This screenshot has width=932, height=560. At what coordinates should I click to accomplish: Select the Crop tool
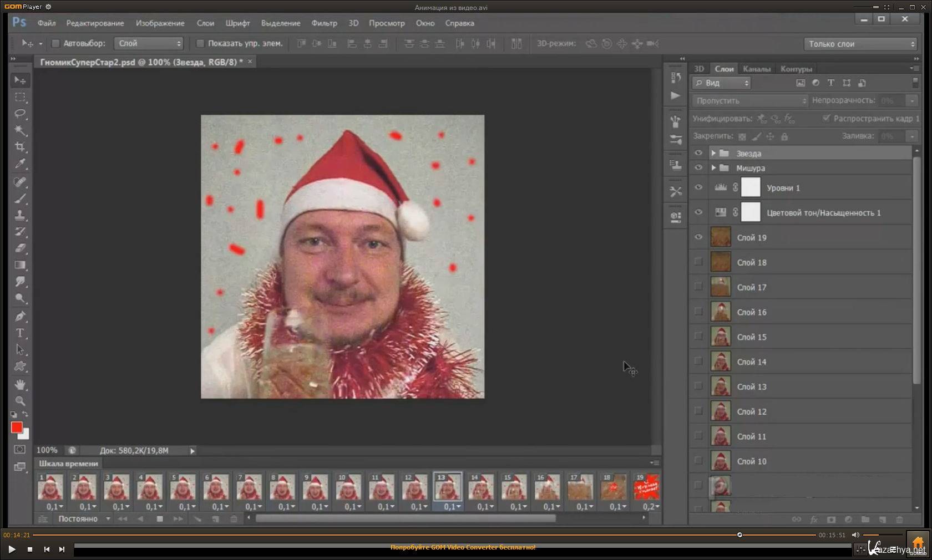21,147
